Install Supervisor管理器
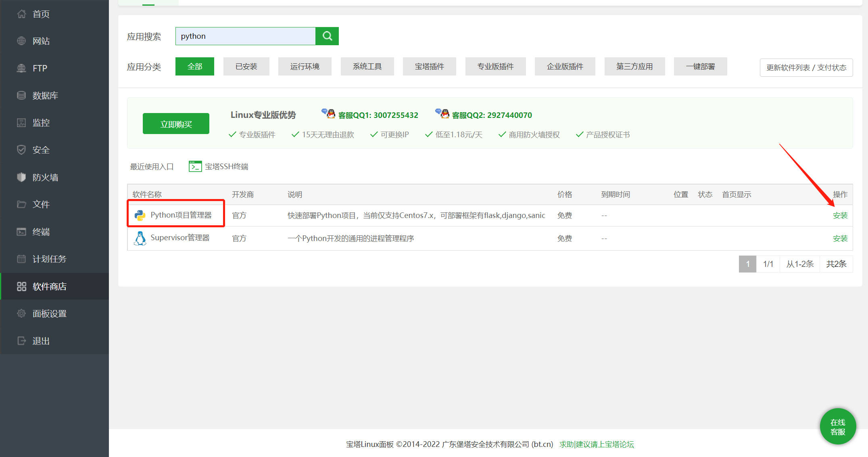868x457 pixels. pyautogui.click(x=840, y=238)
